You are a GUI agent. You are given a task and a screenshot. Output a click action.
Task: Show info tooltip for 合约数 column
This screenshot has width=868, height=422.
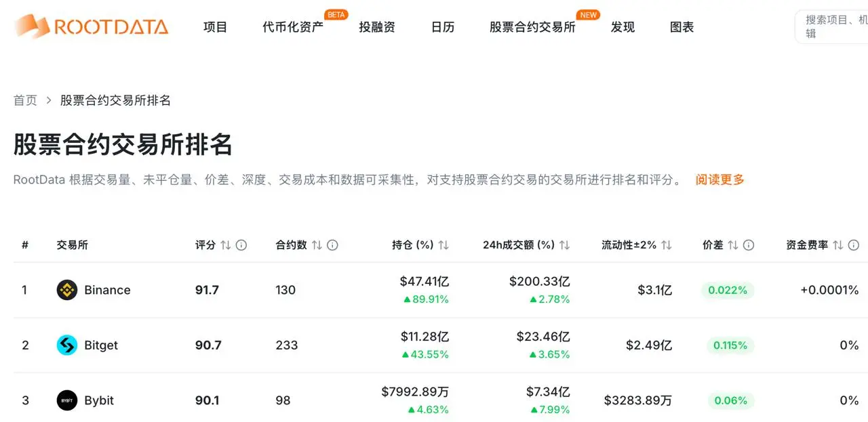tap(332, 245)
